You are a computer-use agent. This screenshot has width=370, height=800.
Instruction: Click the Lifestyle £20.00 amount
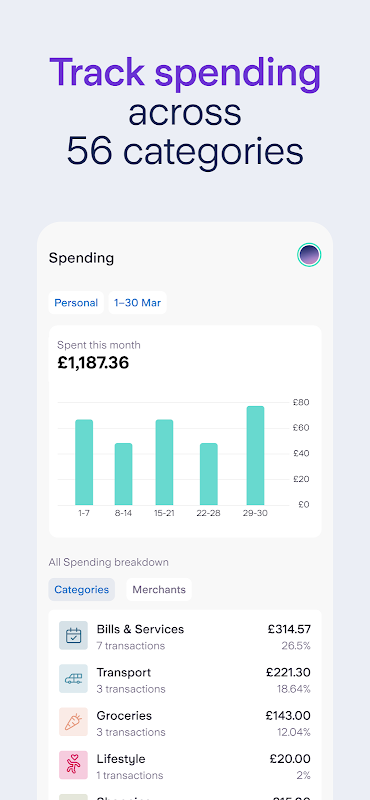[290, 759]
